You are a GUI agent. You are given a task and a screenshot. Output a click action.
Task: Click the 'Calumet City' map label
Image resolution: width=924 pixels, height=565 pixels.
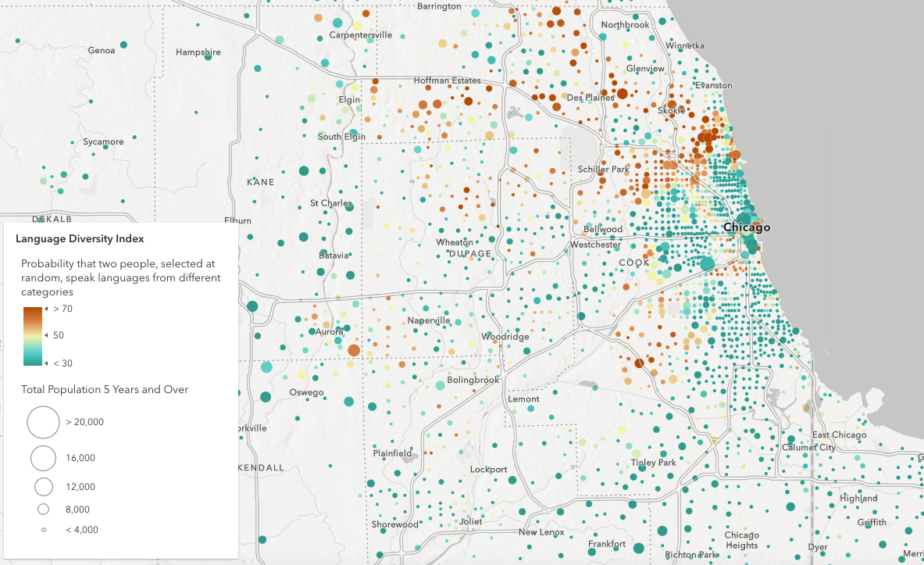click(808, 448)
